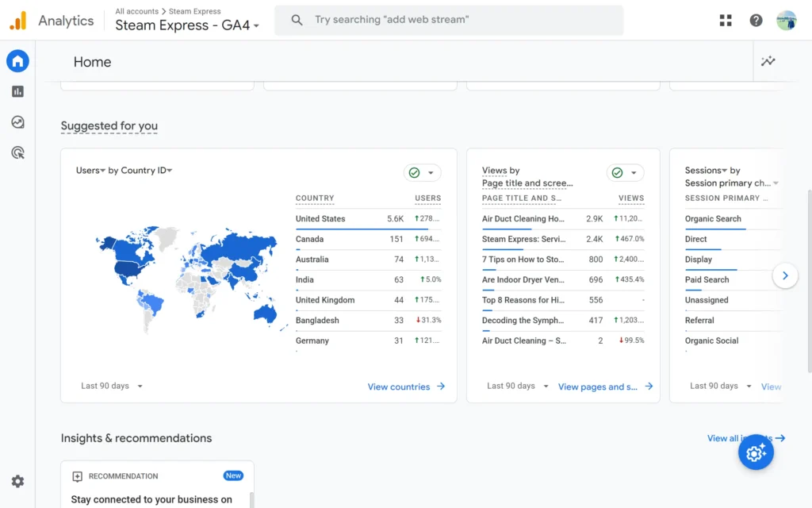The height and width of the screenshot is (508, 812).
Task: Open Admin settings gear icon
Action: 17,481
